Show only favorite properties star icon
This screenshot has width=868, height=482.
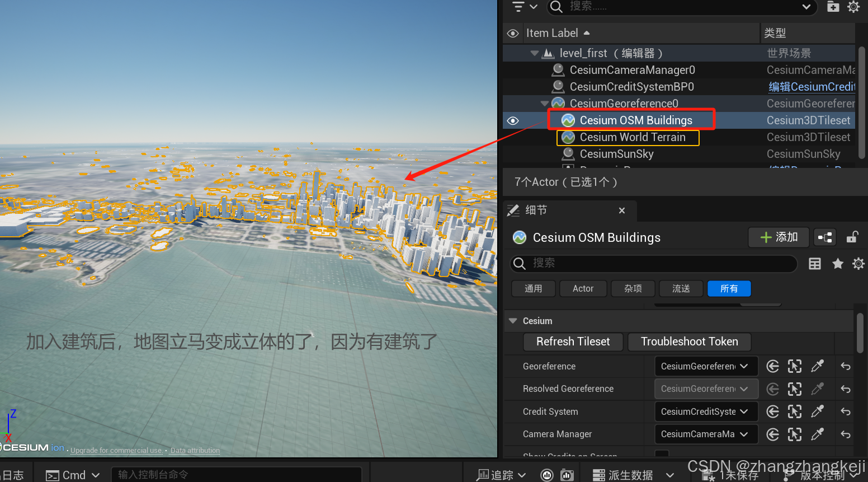(x=838, y=264)
